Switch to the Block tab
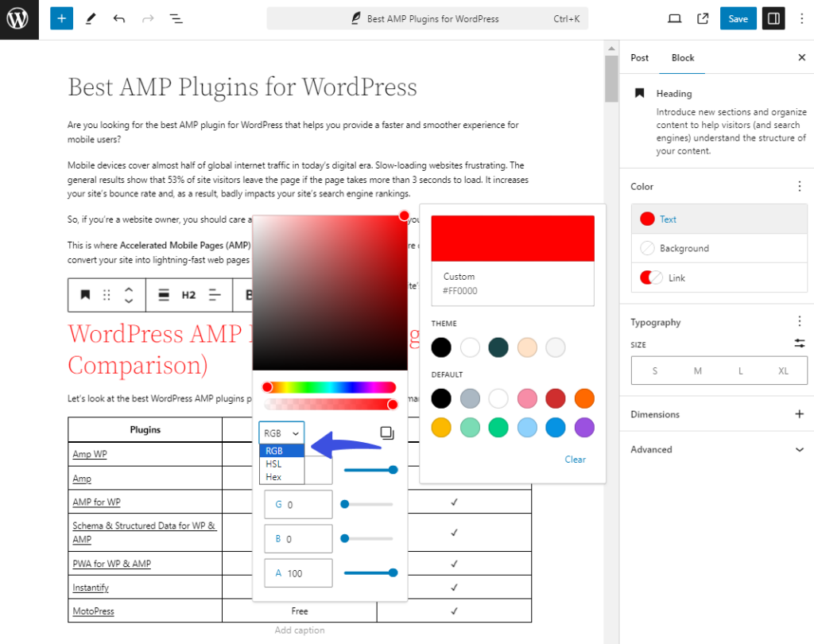Image resolution: width=814 pixels, height=644 pixels. point(683,58)
